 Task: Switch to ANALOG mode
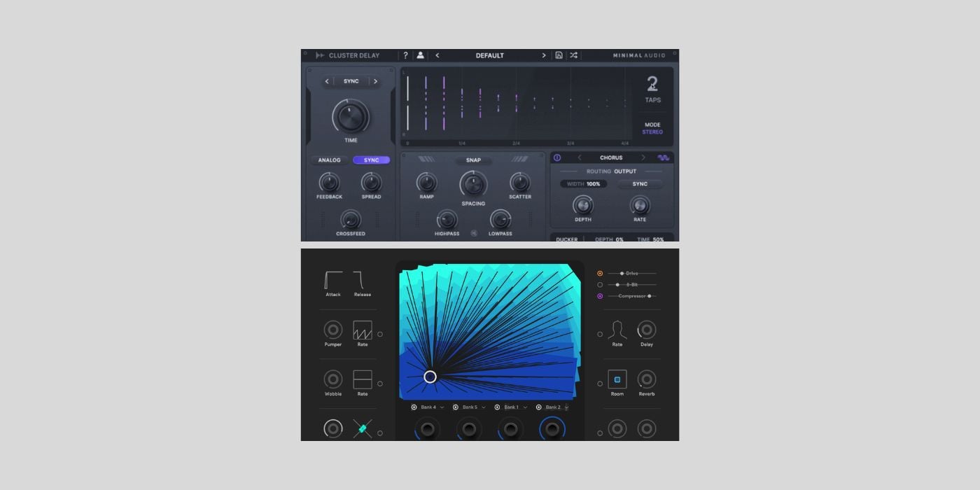point(329,160)
